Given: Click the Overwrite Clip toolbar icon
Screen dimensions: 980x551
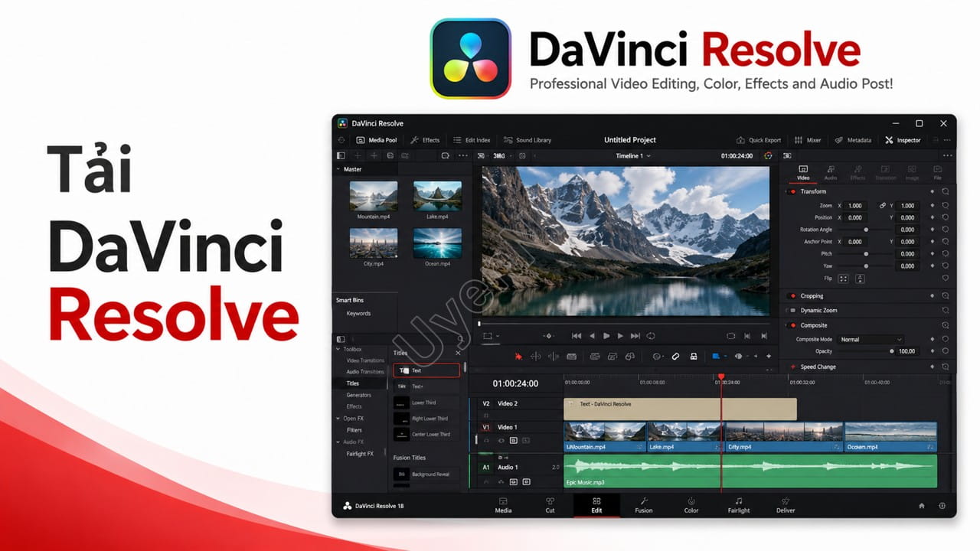Looking at the screenshot, I should tap(612, 356).
